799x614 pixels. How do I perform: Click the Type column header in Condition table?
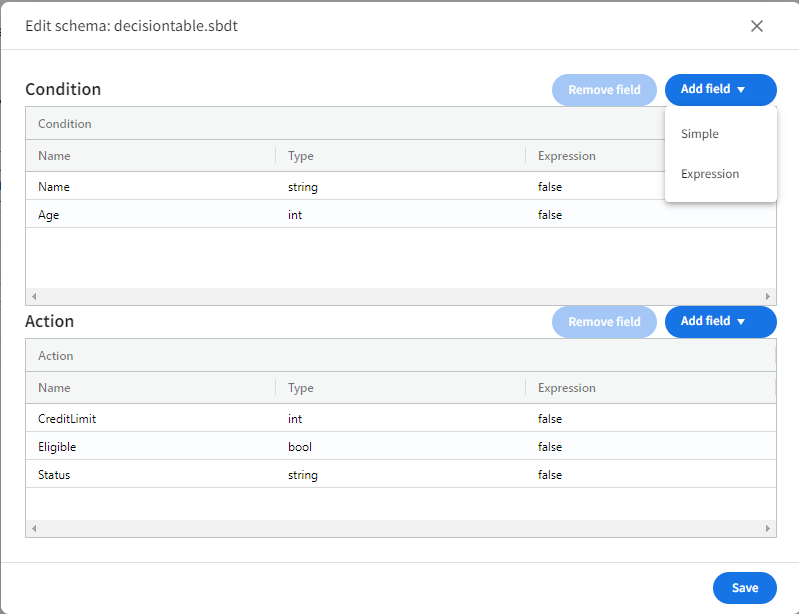301,156
